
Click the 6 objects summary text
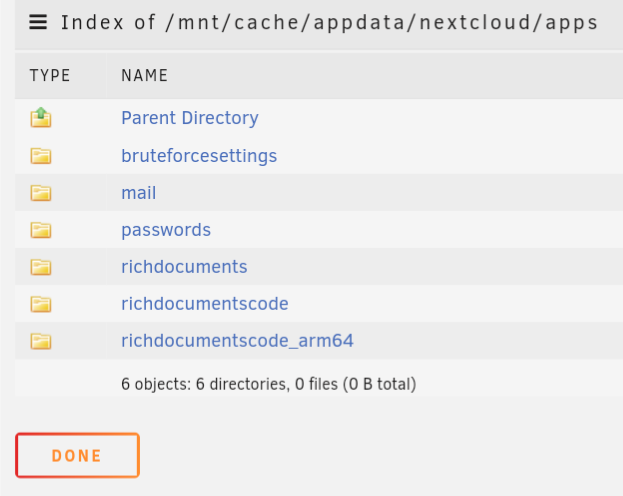tap(269, 384)
